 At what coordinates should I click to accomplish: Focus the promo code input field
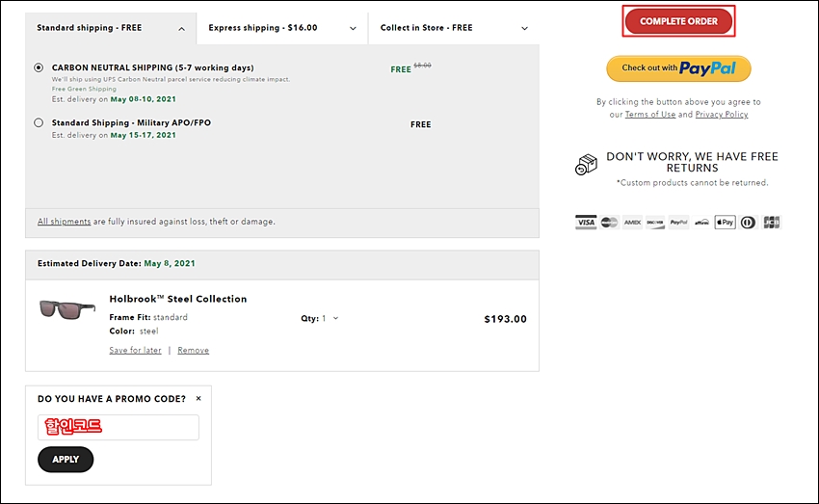119,427
